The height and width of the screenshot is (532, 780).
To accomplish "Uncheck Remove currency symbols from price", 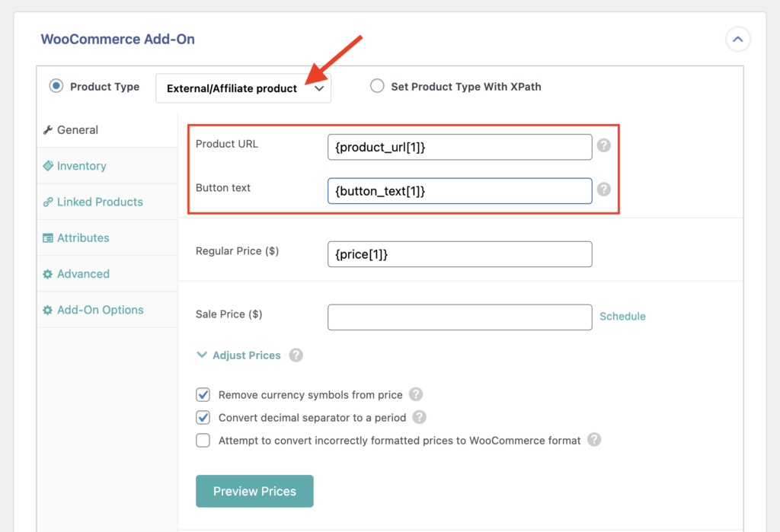I will 203,395.
